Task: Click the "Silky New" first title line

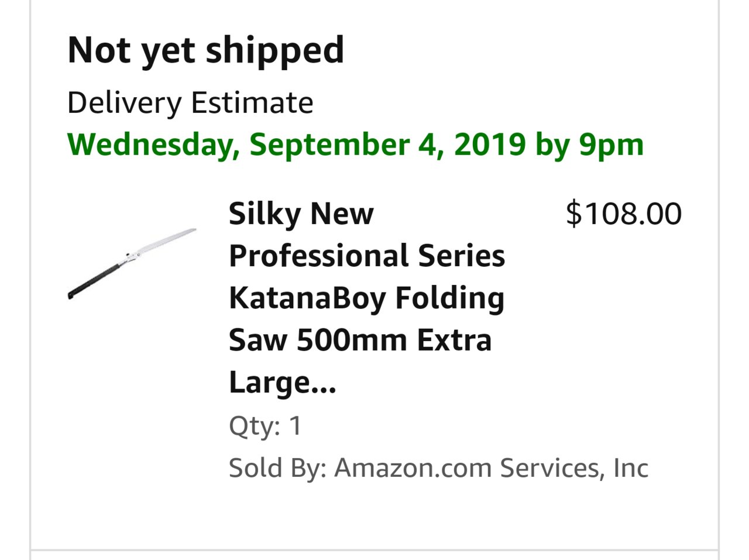Action: click(x=301, y=214)
